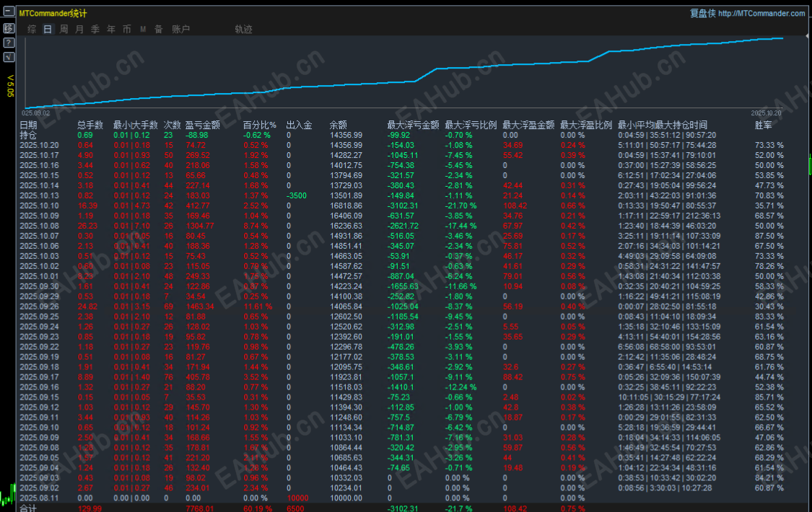The image size is (812, 512).
Task: Select the 2025.10.13 date row
Action: tap(40, 196)
